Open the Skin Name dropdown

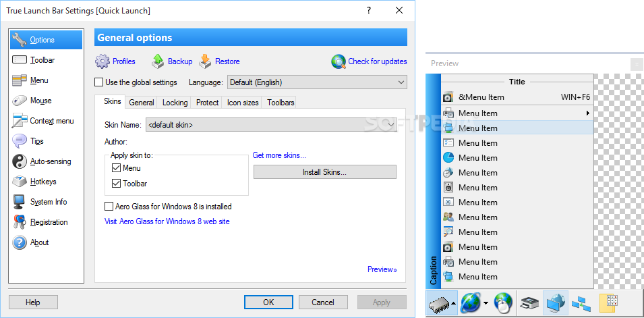pos(272,125)
